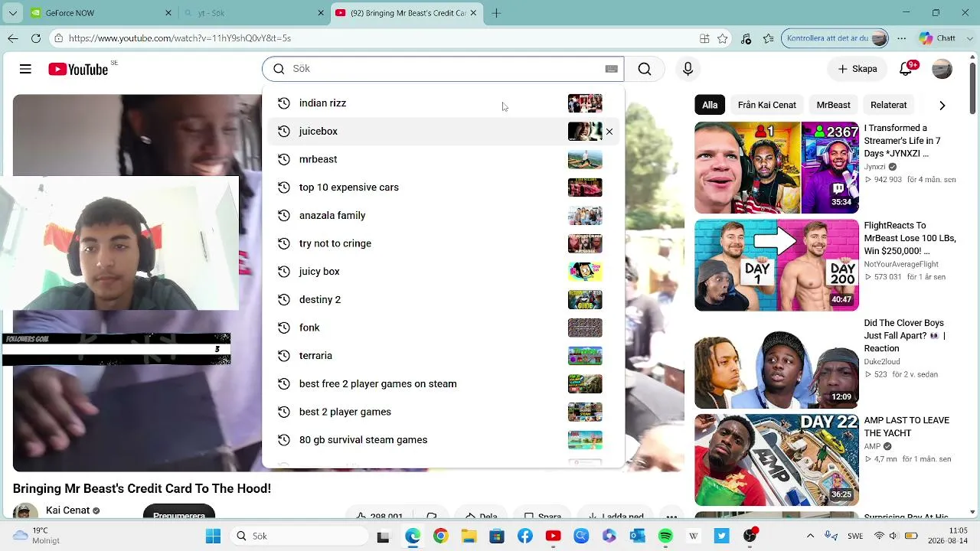Pick the try not to cringe suggestion

[x=443, y=243]
